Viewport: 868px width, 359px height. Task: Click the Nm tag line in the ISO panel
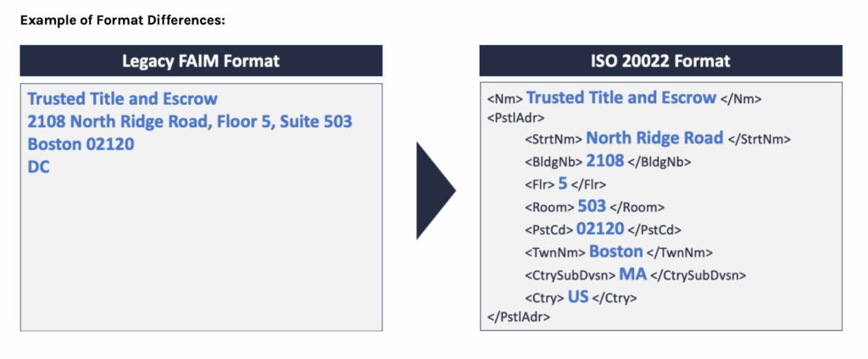coord(624,98)
